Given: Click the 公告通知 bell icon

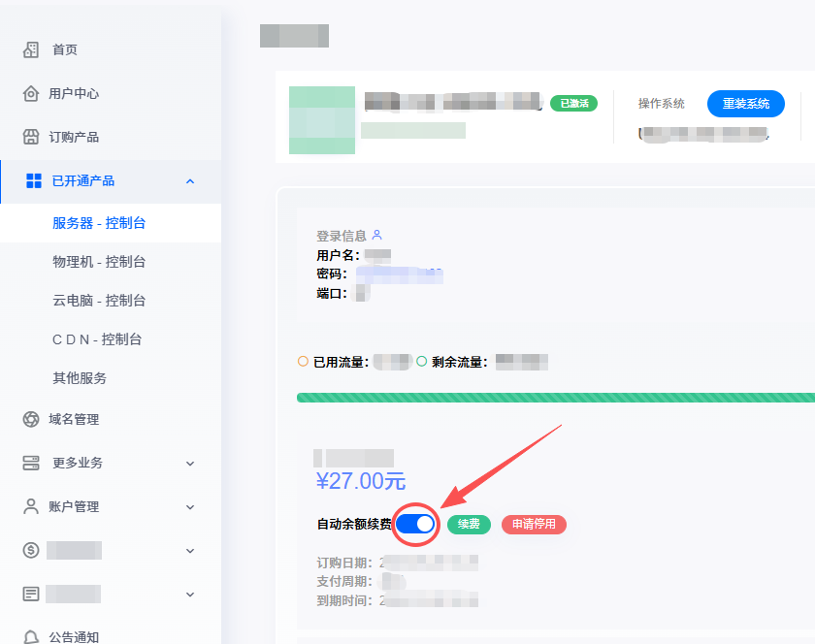Looking at the screenshot, I should click(31, 637).
